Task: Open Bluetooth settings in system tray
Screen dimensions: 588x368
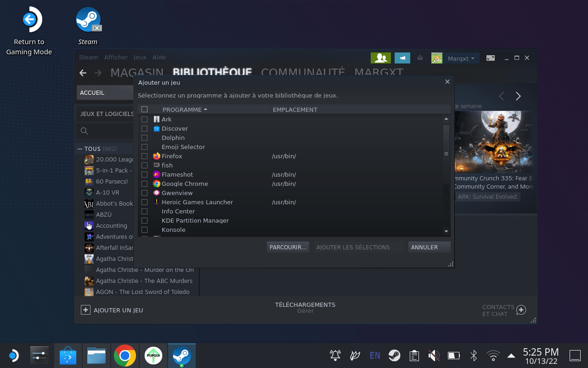Action: [474, 356]
